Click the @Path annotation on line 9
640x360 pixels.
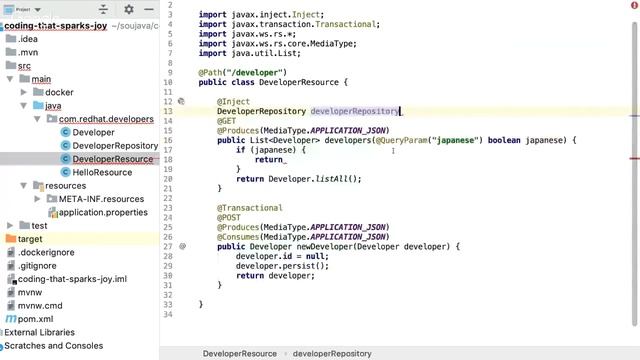(x=211, y=73)
